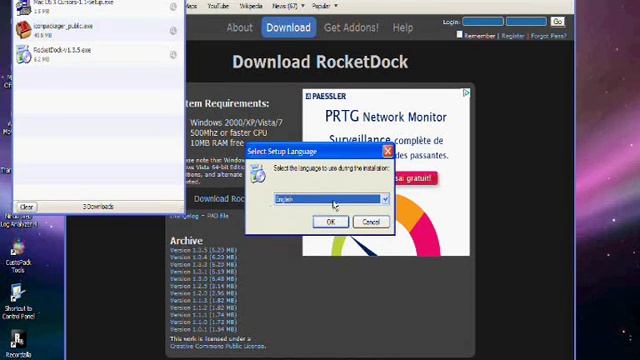
Task: Expand the News (67) bookmarks dropdown
Action: pyautogui.click(x=288, y=6)
